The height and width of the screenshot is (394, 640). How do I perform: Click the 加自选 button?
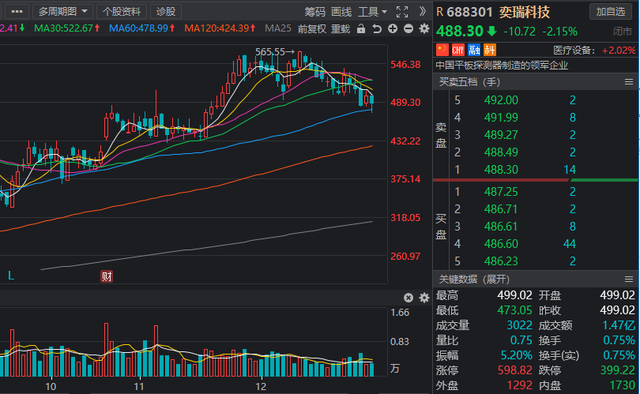610,12
